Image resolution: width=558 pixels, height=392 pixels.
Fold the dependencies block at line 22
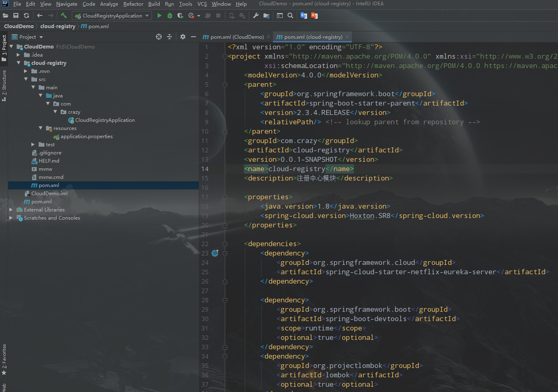coord(225,244)
